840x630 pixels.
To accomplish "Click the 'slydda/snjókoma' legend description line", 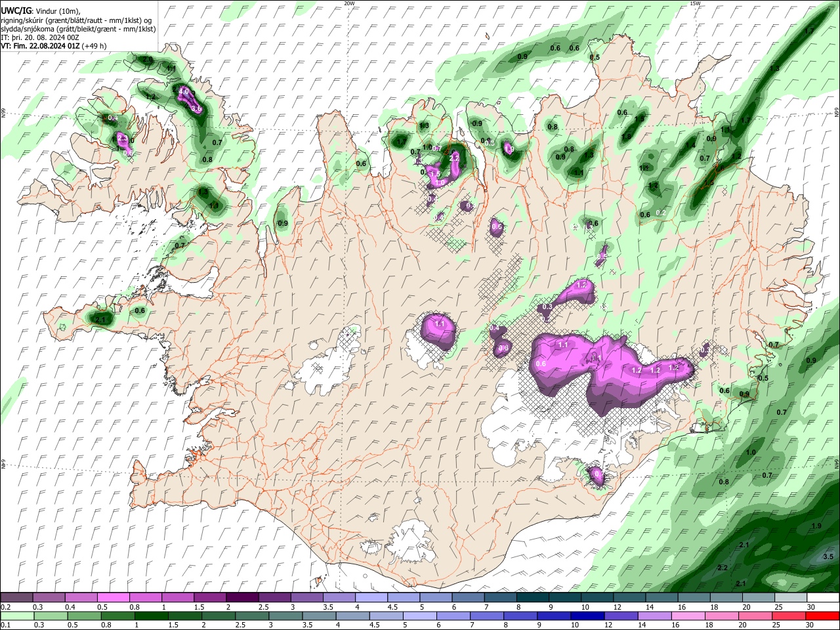I will click(x=78, y=29).
